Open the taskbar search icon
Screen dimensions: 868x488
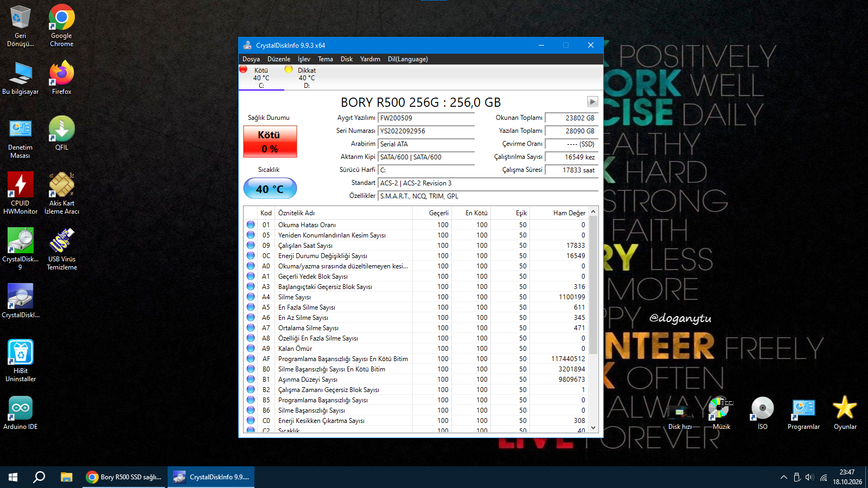(x=39, y=477)
